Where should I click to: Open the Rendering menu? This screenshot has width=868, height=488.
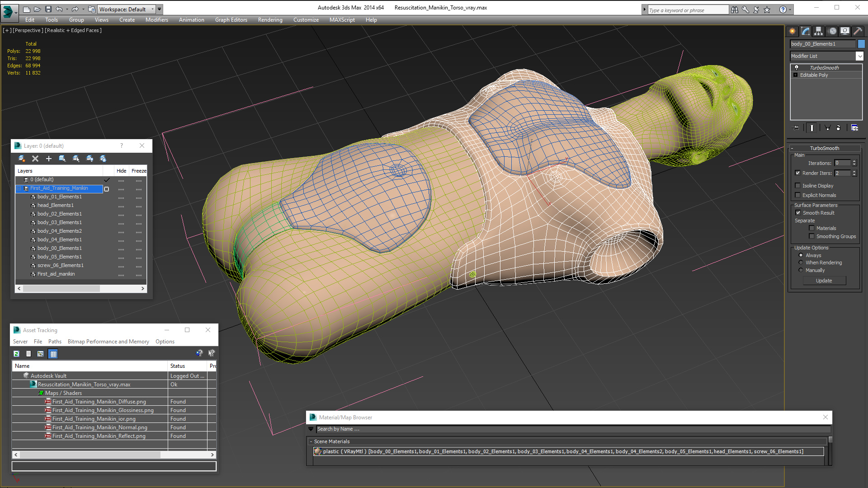[x=270, y=20]
